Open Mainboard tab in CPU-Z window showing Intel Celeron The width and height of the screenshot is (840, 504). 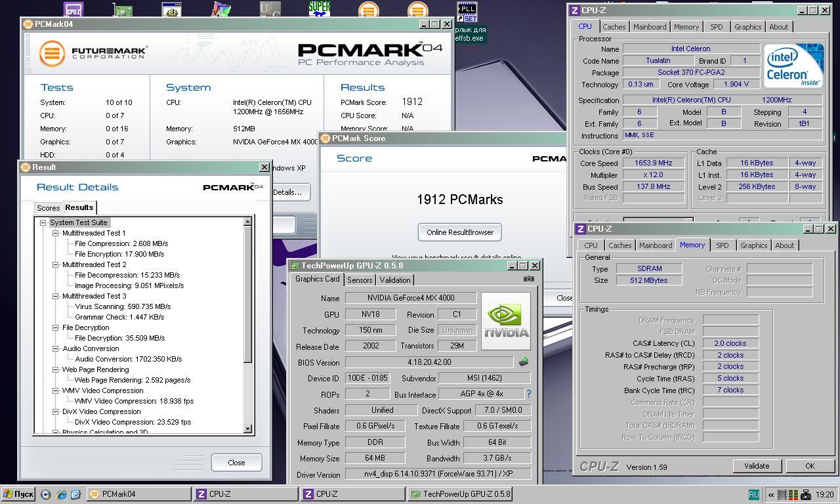tap(650, 27)
